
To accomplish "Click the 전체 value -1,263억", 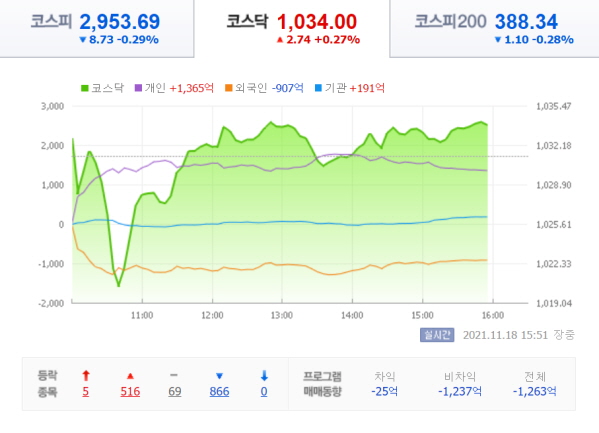I will click(534, 391).
